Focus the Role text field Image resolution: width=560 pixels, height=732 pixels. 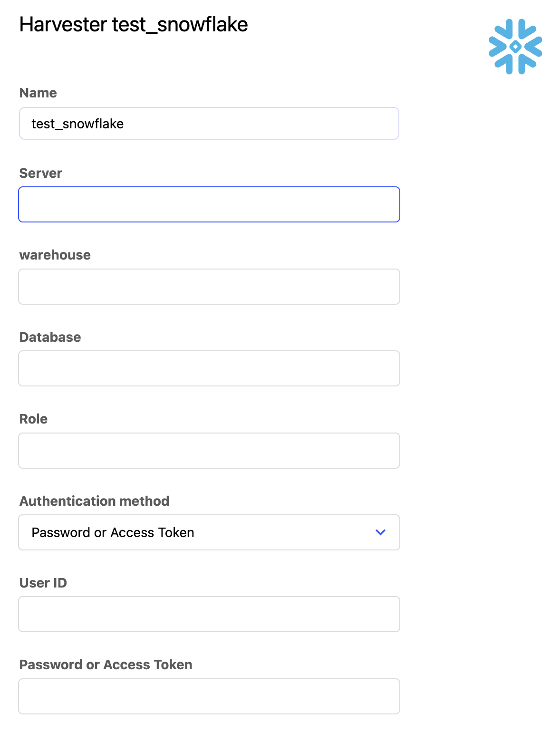[209, 451]
